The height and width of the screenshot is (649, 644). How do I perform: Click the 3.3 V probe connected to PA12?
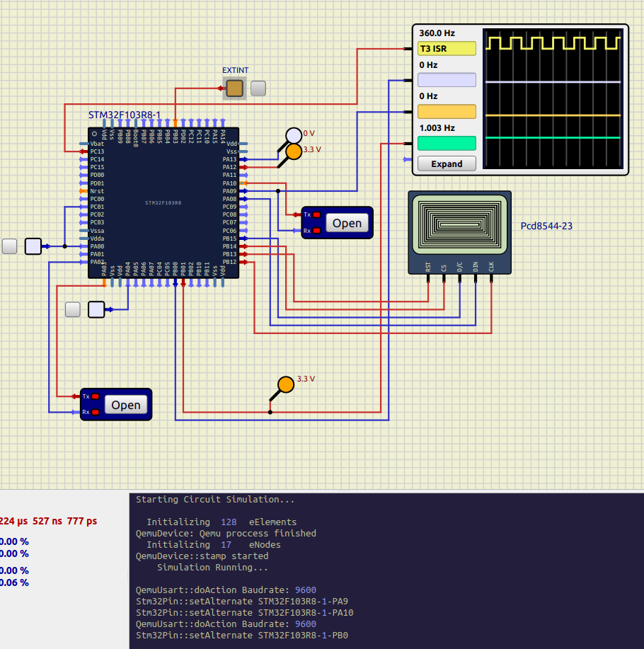coord(294,151)
